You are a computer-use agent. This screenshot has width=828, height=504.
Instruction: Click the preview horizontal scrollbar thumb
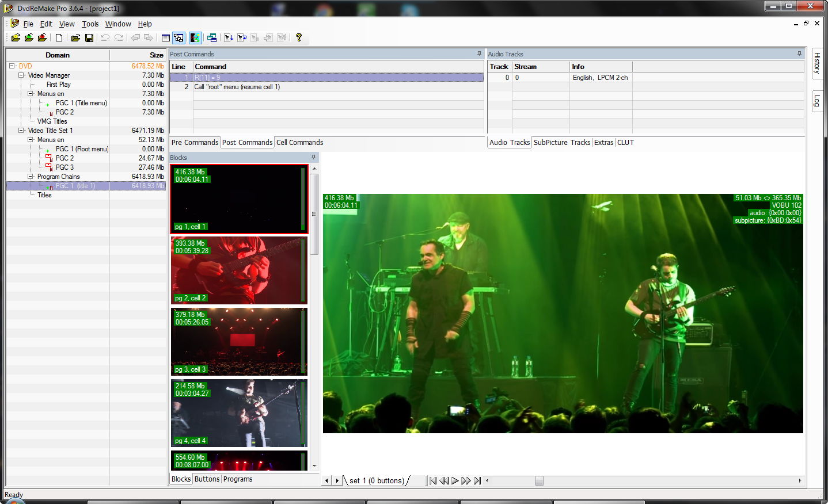539,481
